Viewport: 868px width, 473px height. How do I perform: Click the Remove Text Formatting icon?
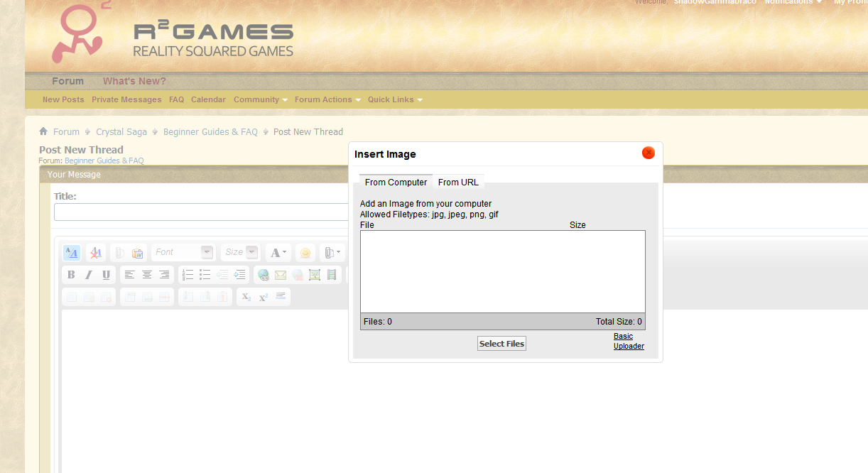[x=96, y=253]
